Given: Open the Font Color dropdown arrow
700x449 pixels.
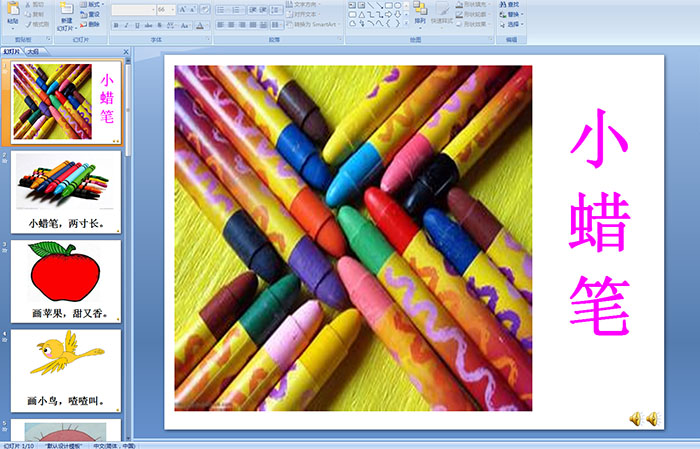Looking at the screenshot, I should click(207, 25).
